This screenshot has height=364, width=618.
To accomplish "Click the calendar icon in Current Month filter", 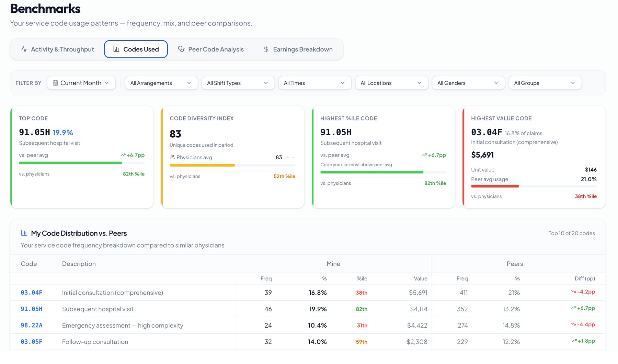I will point(55,83).
